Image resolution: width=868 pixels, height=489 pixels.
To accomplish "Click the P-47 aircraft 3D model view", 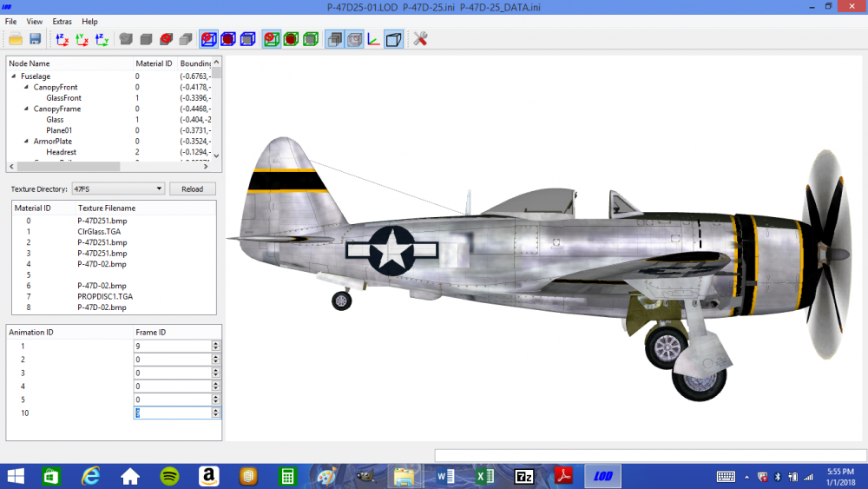I will click(545, 247).
